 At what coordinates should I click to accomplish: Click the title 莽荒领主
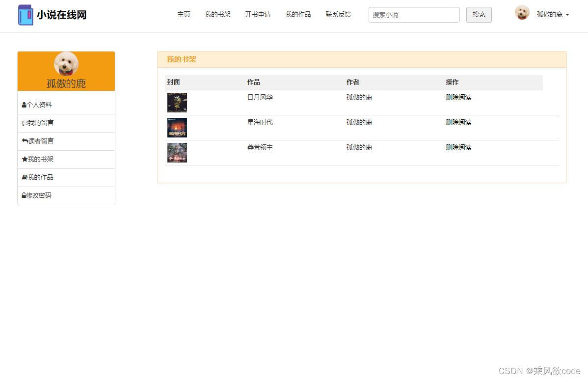260,148
